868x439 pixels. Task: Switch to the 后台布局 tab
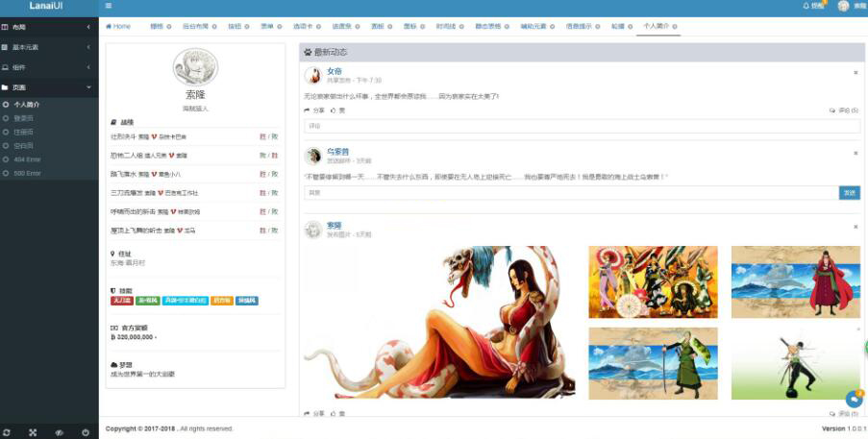pyautogui.click(x=195, y=27)
